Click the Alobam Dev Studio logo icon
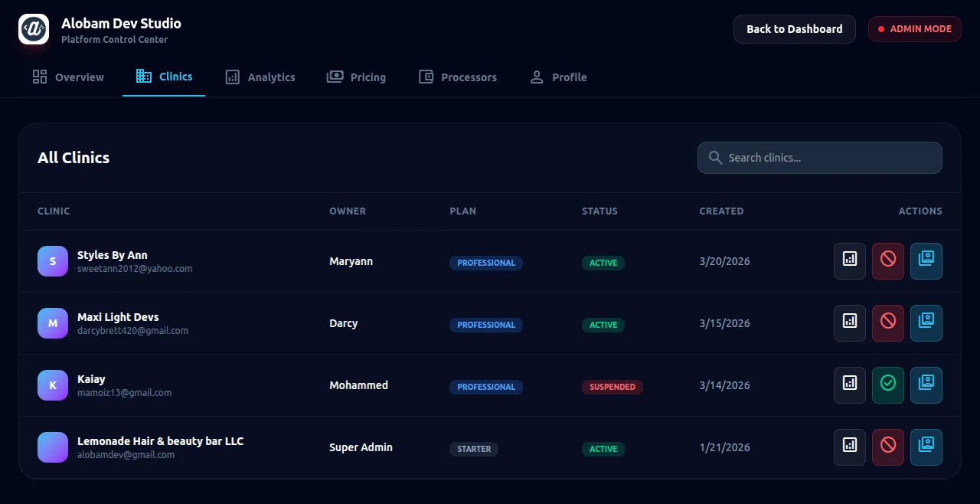Screen dimensions: 980x504 click(x=34, y=29)
